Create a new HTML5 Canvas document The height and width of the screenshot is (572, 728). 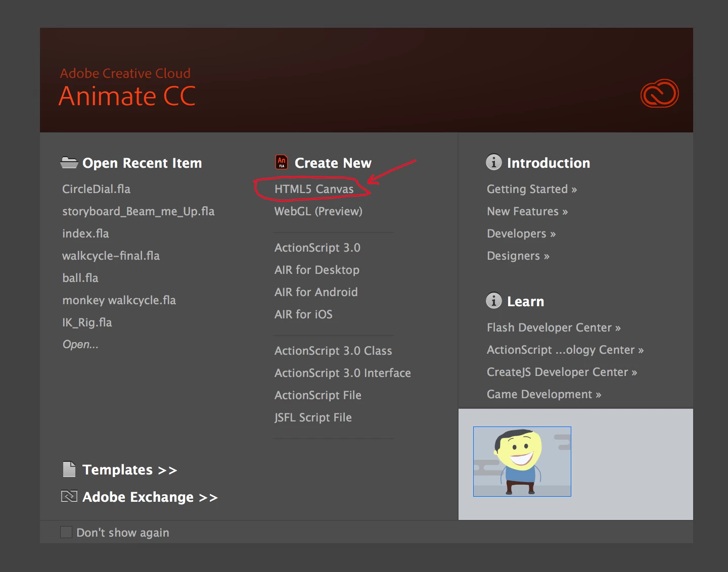click(x=314, y=189)
